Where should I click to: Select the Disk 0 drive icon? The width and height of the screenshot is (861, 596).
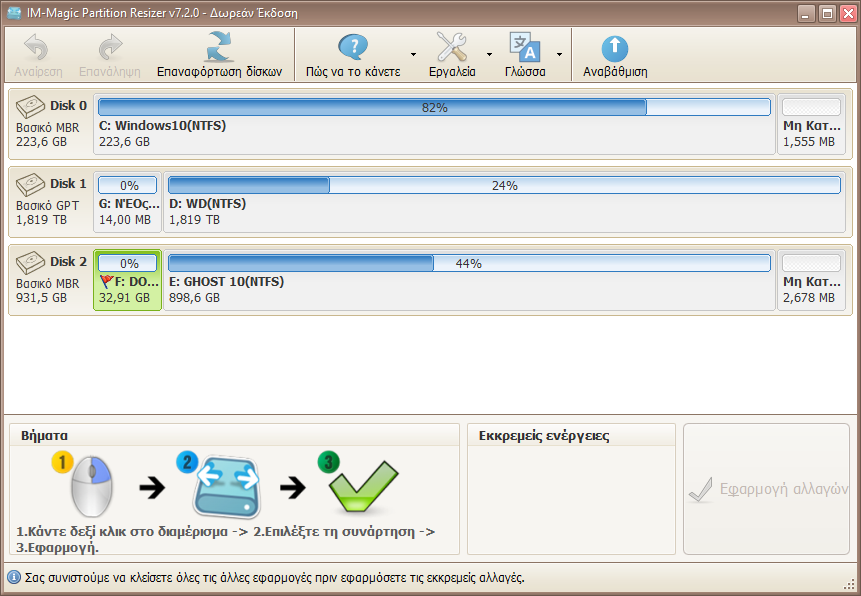click(x=30, y=107)
